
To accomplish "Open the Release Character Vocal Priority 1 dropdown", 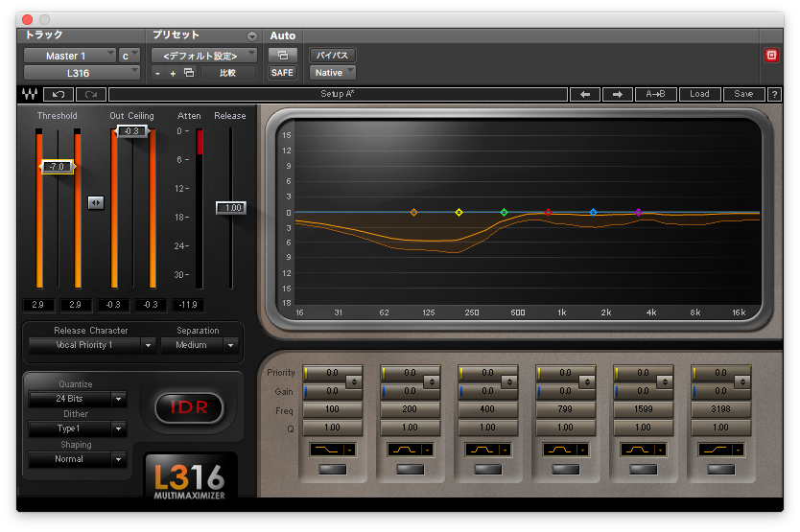I will click(91, 345).
